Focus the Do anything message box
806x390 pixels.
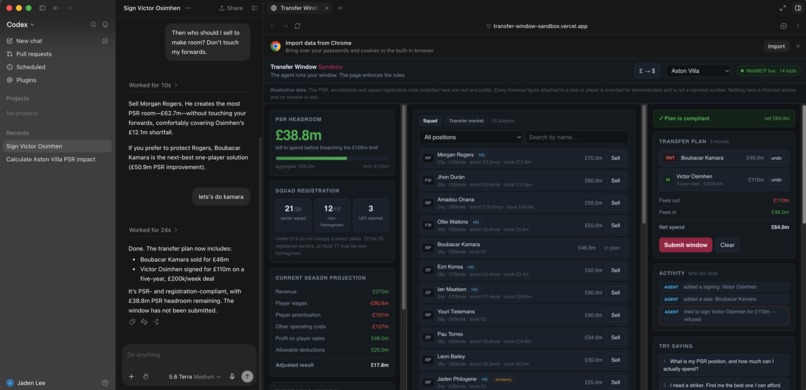click(189, 355)
